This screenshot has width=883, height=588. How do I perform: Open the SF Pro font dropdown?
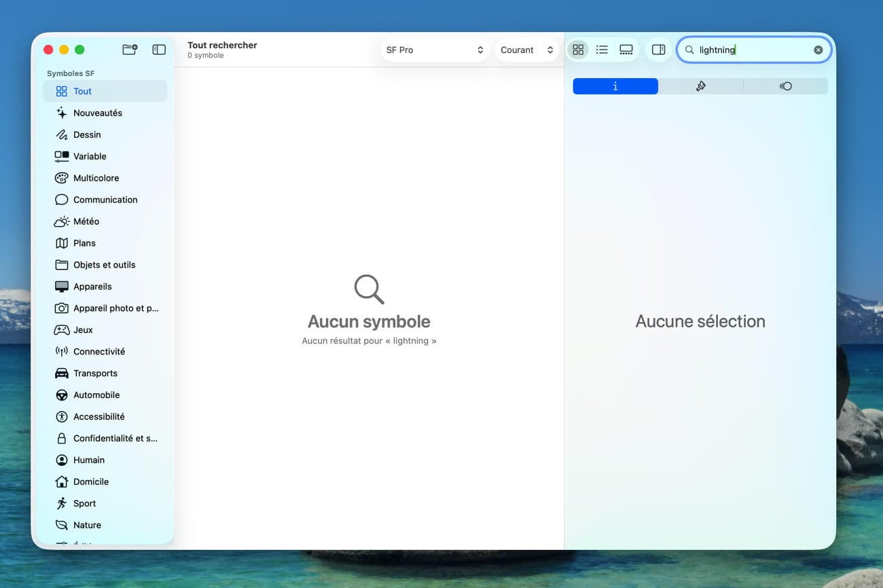[x=435, y=49]
